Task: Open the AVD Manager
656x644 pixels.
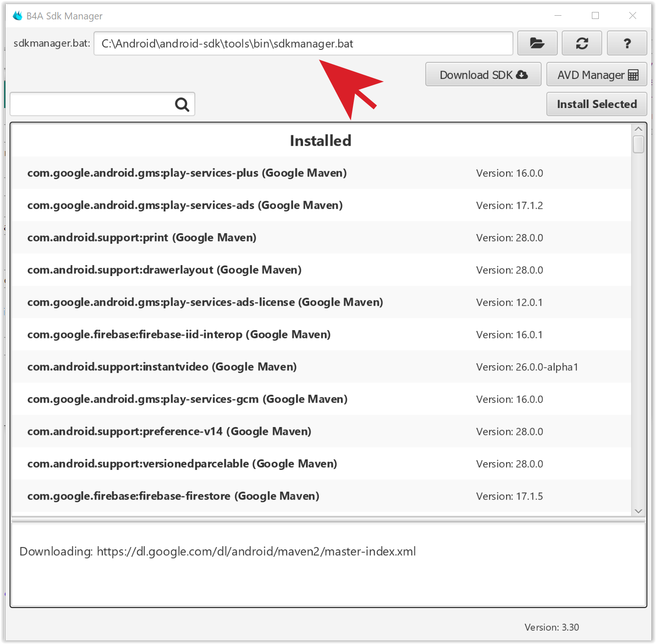Action: 596,74
